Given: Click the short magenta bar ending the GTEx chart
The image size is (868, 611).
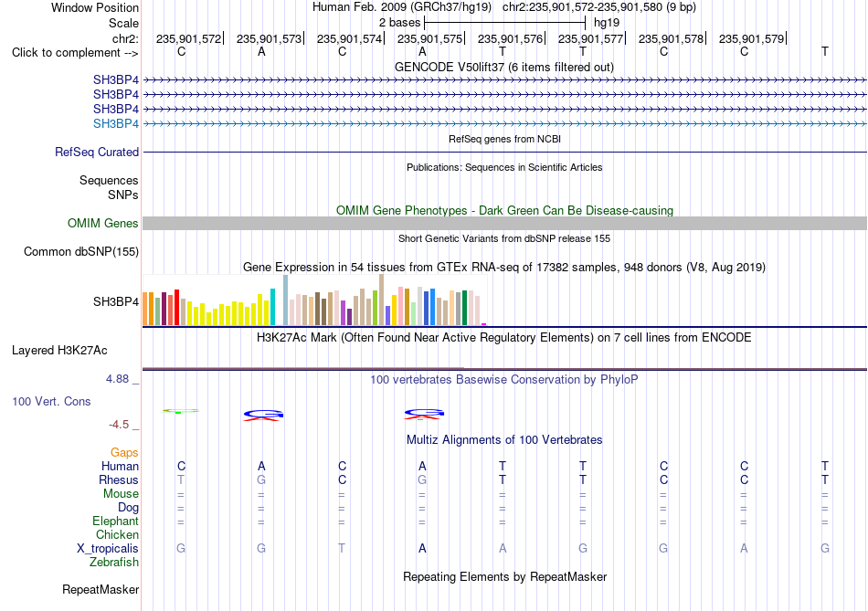Looking at the screenshot, I should coord(484,323).
